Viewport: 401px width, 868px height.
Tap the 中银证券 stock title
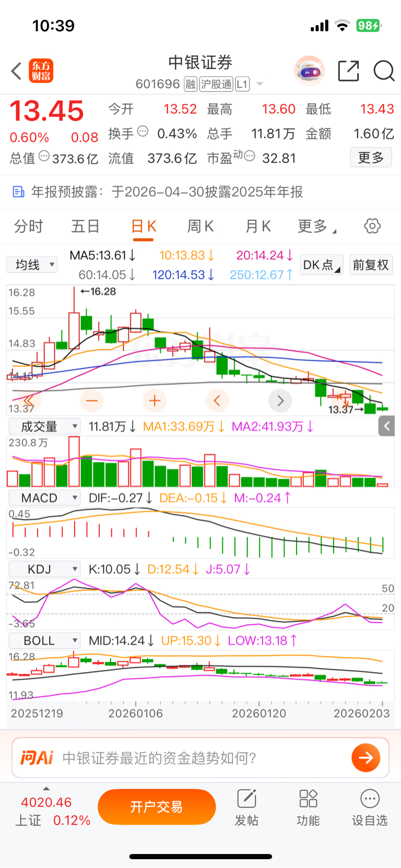click(x=200, y=63)
